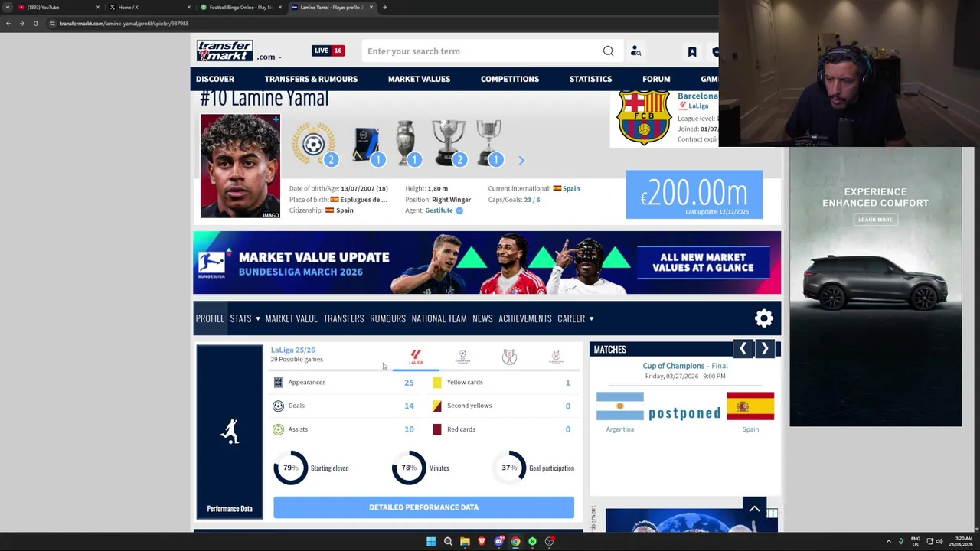Open a new browser tab
This screenshot has width=980, height=551.
pyautogui.click(x=384, y=7)
